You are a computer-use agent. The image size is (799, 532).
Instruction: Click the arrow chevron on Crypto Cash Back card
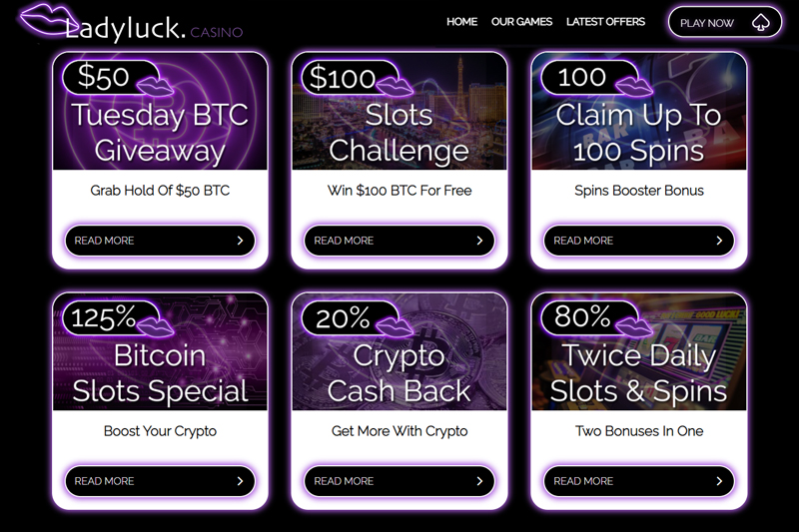pos(479,481)
